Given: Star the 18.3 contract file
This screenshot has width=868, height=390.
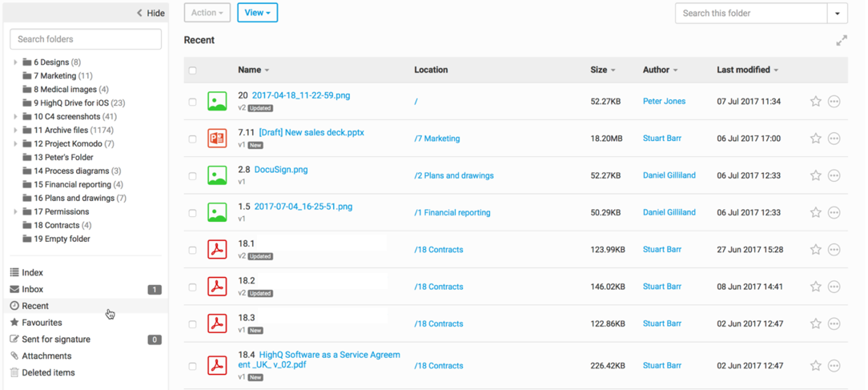Looking at the screenshot, I should pyautogui.click(x=815, y=324).
